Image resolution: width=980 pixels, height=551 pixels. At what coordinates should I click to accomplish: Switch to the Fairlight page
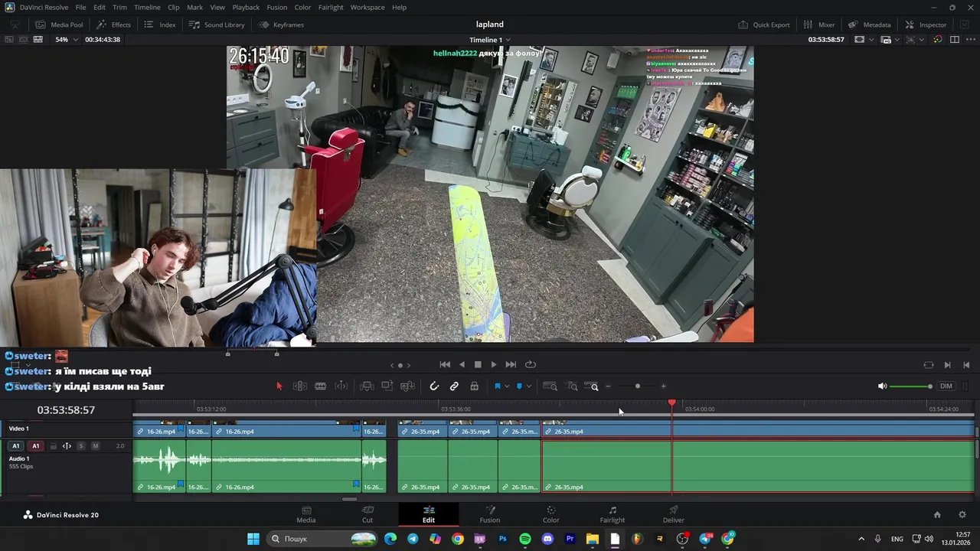pyautogui.click(x=612, y=514)
